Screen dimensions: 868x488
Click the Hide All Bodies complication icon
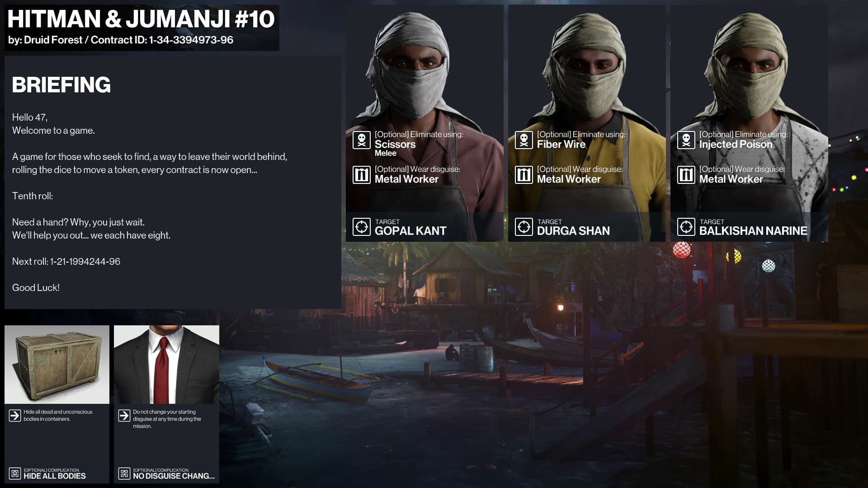click(x=15, y=474)
